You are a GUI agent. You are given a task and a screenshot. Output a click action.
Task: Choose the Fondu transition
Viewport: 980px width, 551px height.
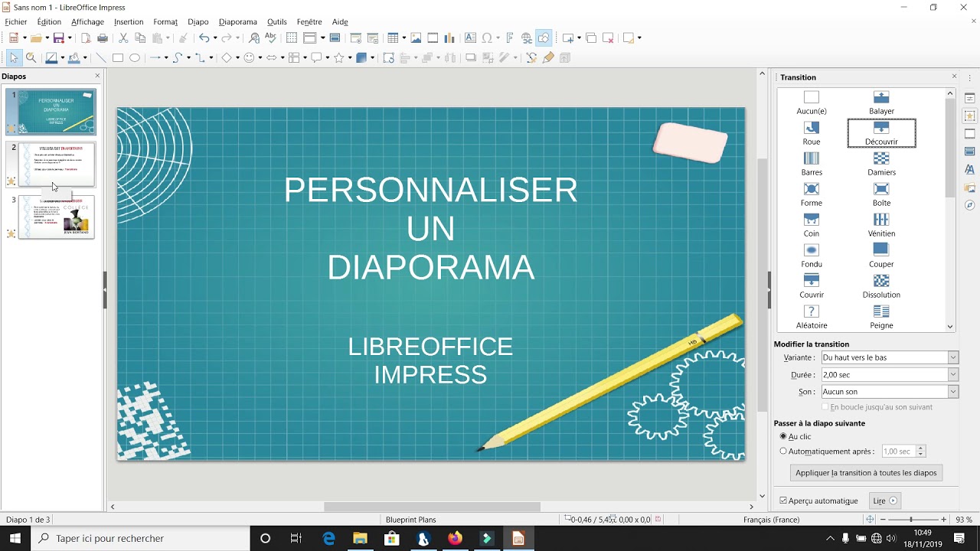pyautogui.click(x=812, y=256)
